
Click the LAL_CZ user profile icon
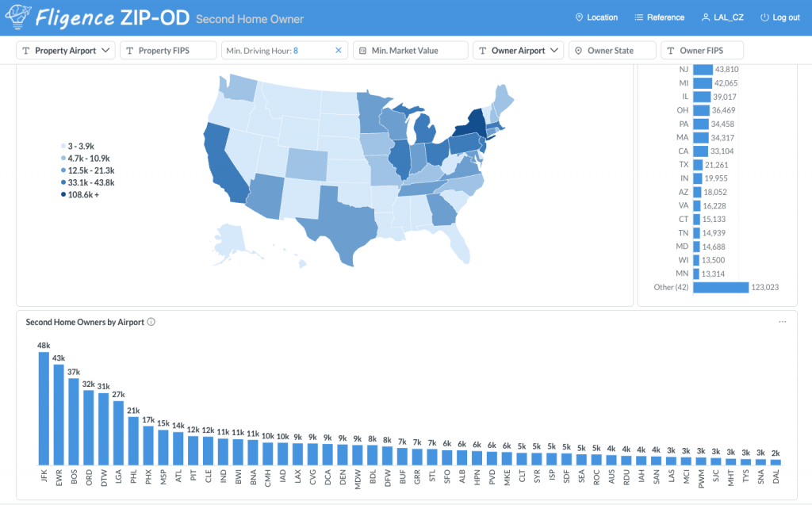(705, 17)
